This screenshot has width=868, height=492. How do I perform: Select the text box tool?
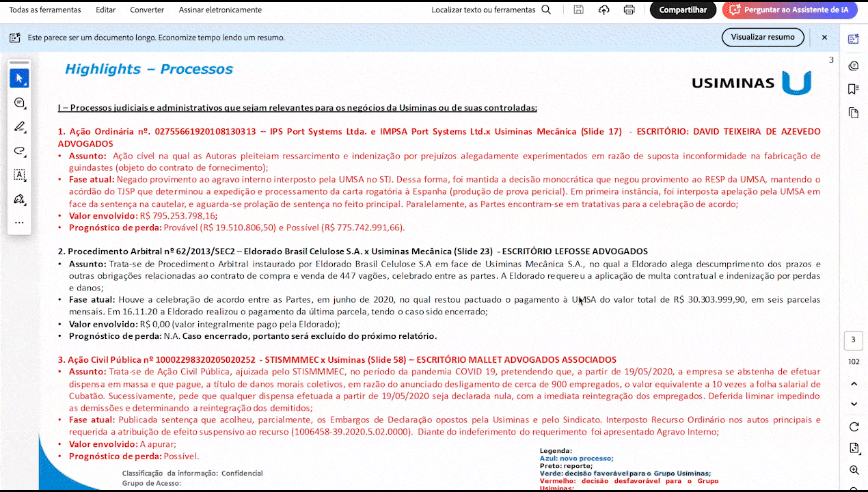(x=19, y=175)
